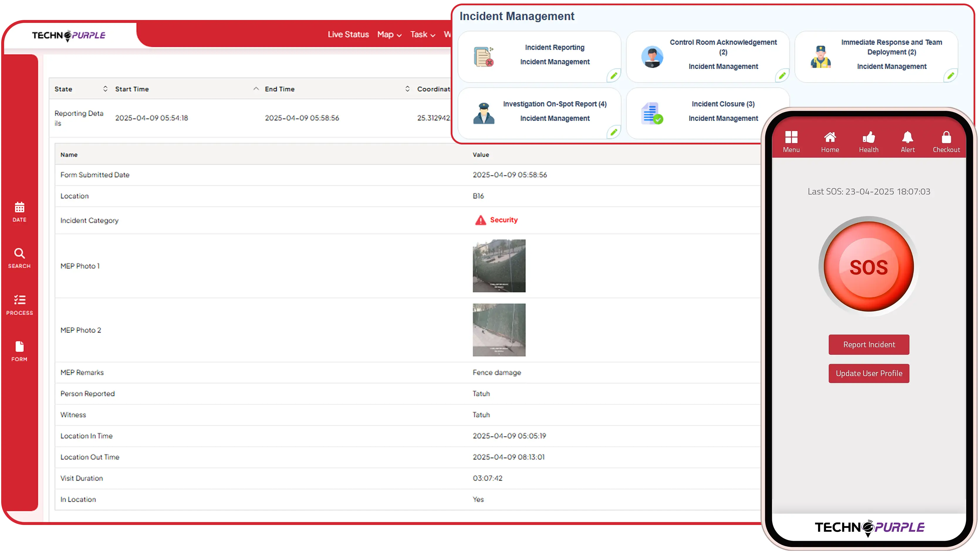The height and width of the screenshot is (552, 980).
Task: Open the Task dropdown menu
Action: tap(422, 34)
